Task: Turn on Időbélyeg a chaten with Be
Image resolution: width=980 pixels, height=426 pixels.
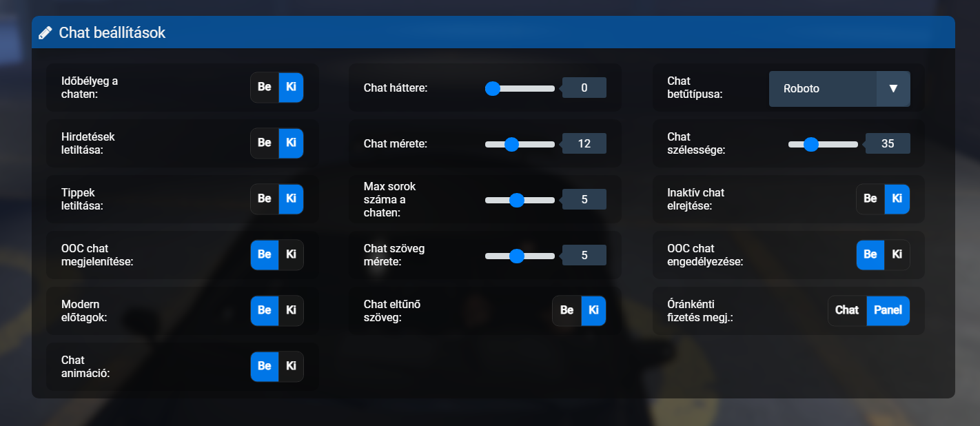Action: [265, 88]
